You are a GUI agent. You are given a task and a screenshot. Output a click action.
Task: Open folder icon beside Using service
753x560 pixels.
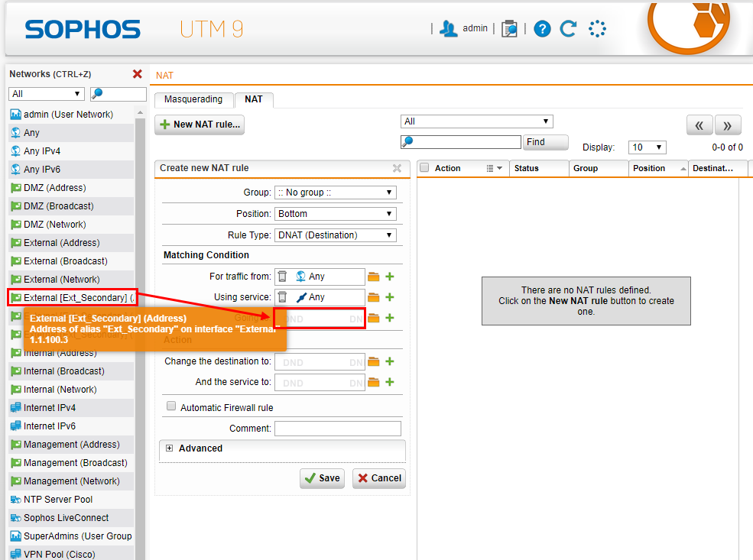374,297
